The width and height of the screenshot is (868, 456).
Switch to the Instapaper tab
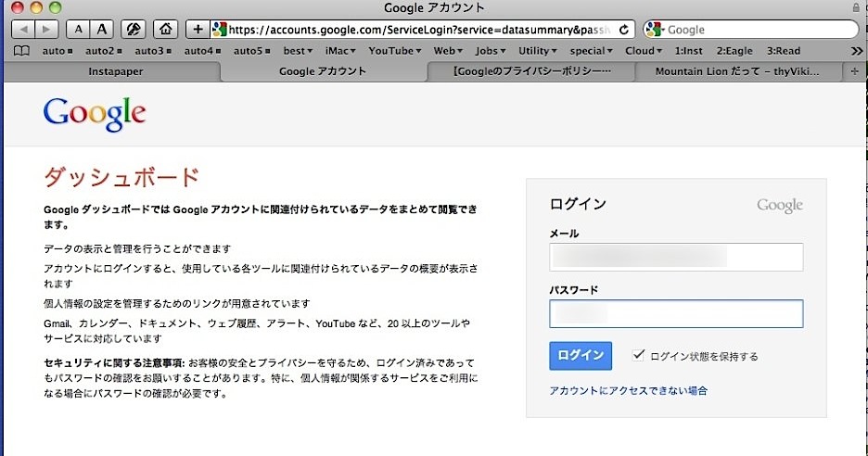(116, 71)
